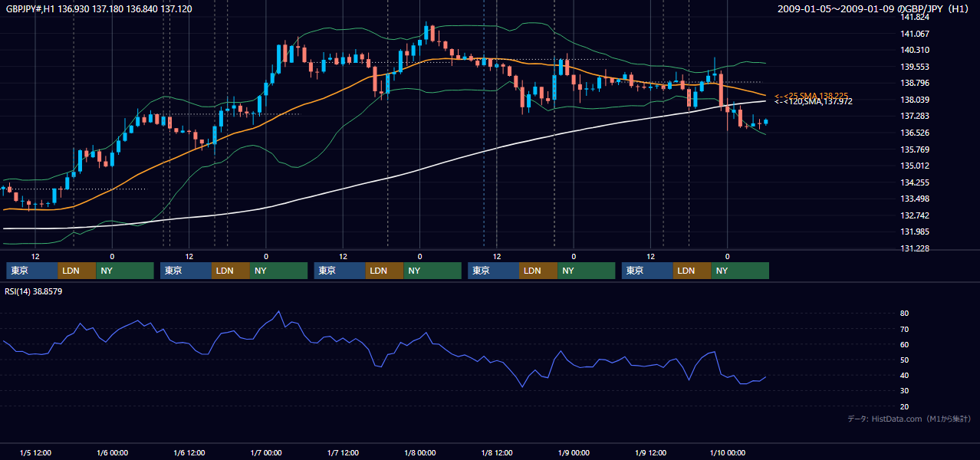Screen dimensions: 980x460
Task: Click the 1/7 00:00 date label
Action: 266,452
